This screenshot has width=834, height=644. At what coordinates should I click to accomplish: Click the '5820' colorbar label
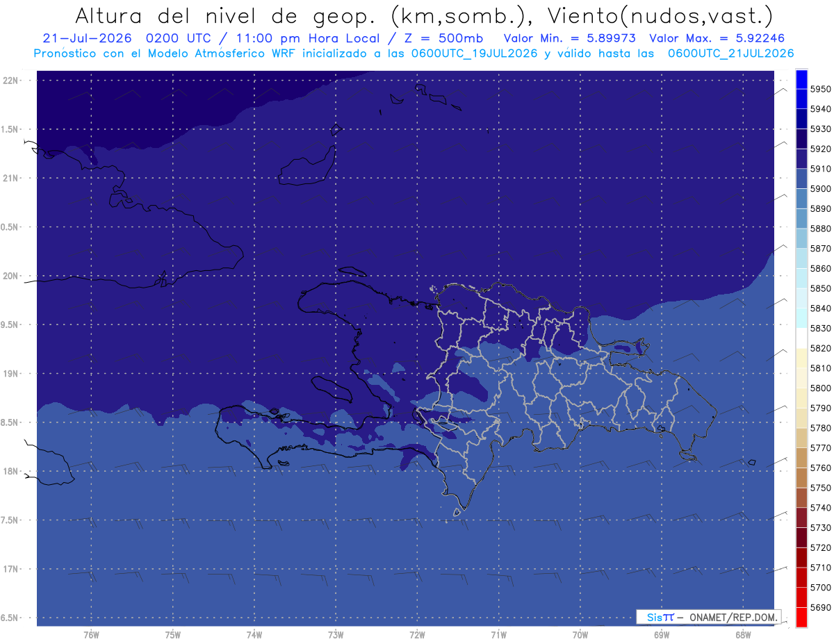click(x=820, y=348)
